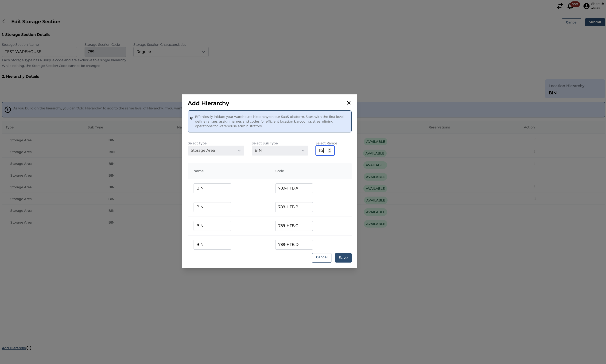Click the code field containing 789-HTB.A
This screenshot has height=364, width=606.
click(x=294, y=188)
